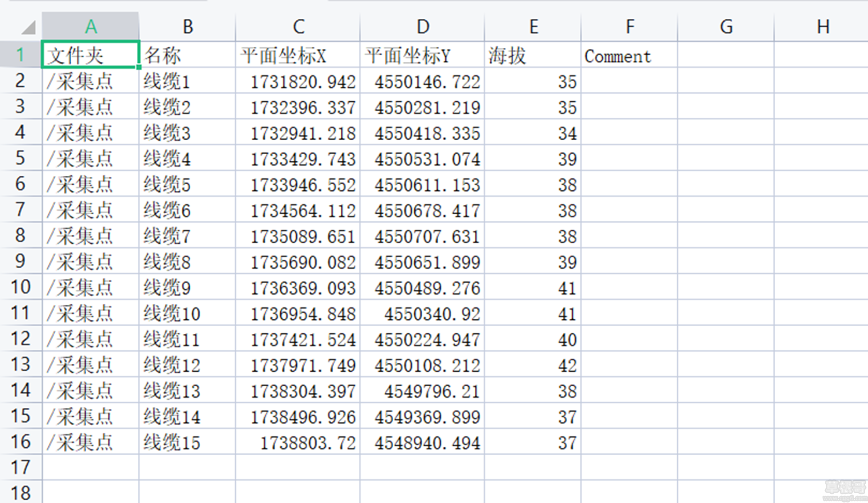Select column F header

[x=629, y=27]
